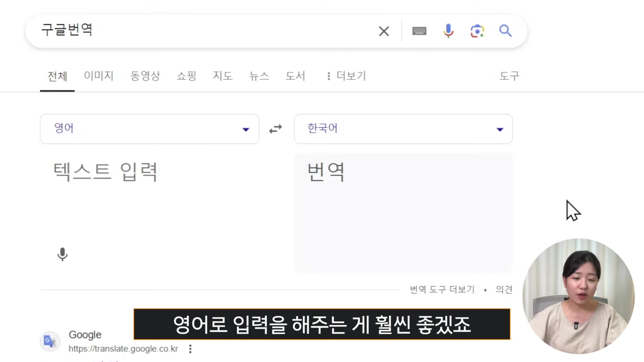Image resolution: width=644 pixels, height=362 pixels.
Task: Open the https://translate.google.co.kr link
Action: coord(123,349)
